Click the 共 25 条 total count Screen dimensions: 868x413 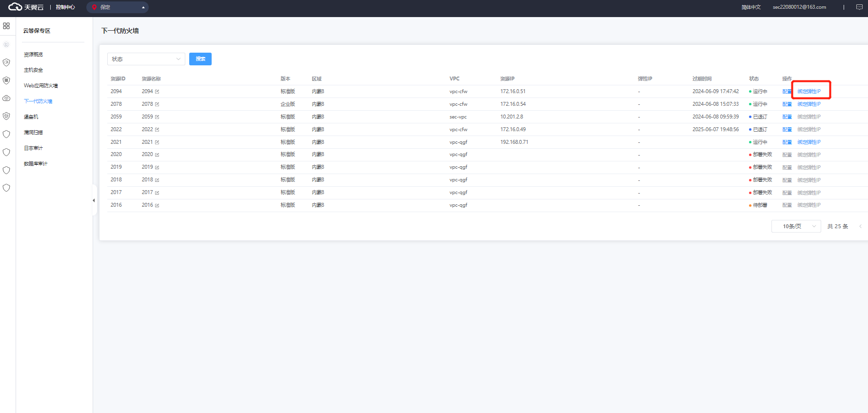[838, 227]
